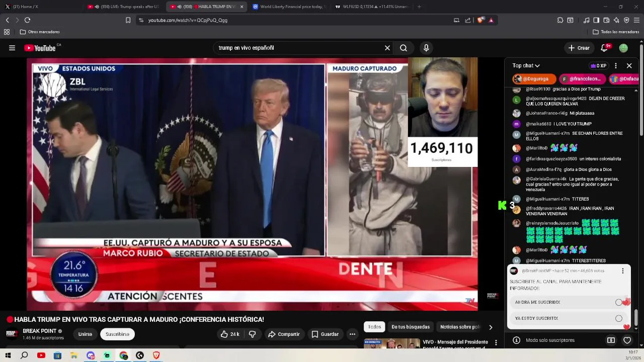Viewport: 644px width, 362px height.
Task: Show info on subscribers-only mode
Action: tap(516, 340)
